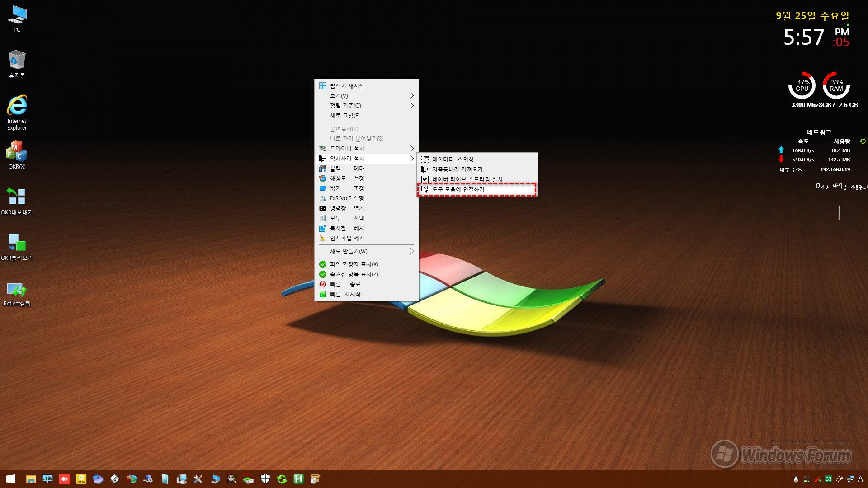Toggle 파일 확장자 표시(X) option

[367, 264]
